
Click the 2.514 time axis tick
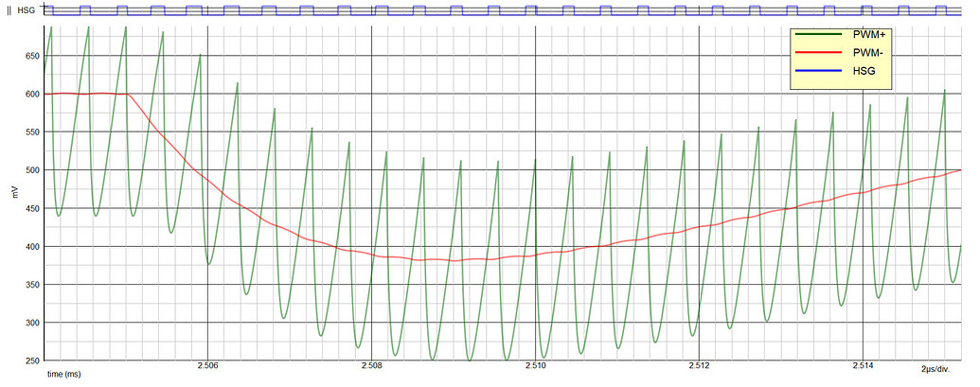(x=863, y=366)
